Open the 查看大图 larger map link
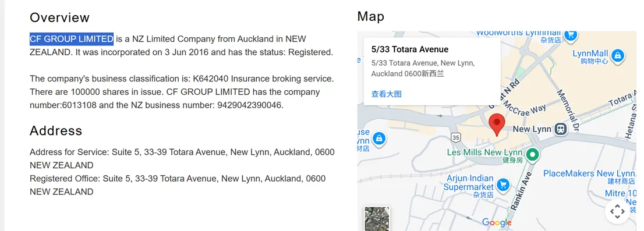The width and height of the screenshot is (644, 231). 386,94
